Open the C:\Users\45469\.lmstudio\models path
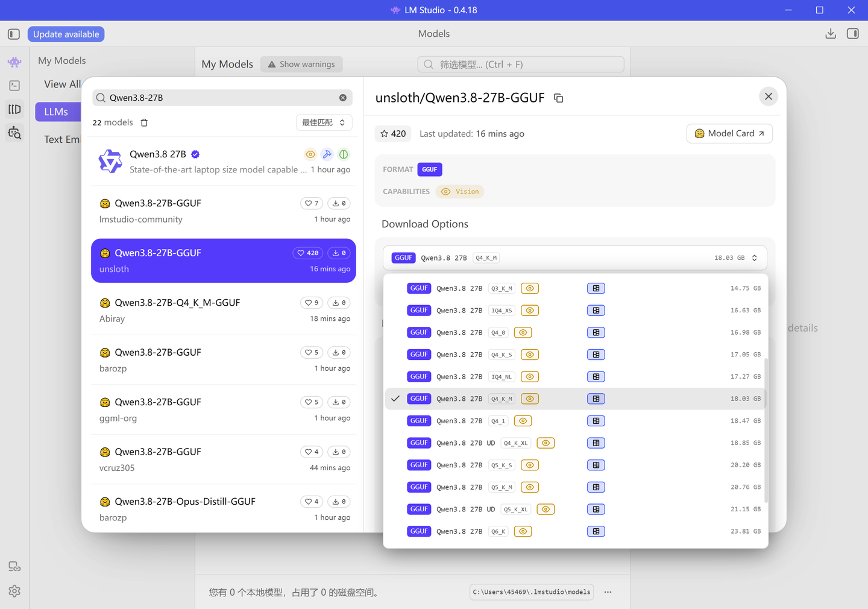The image size is (868, 609). [x=532, y=592]
